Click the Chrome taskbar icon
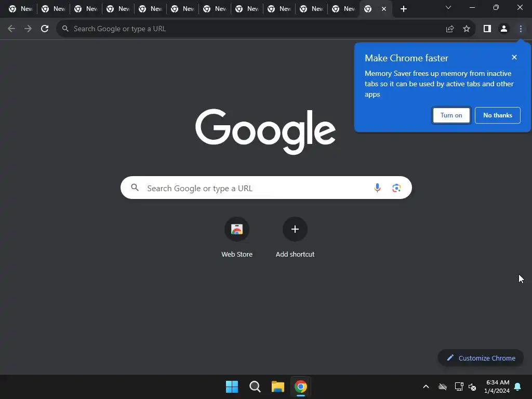 301,387
